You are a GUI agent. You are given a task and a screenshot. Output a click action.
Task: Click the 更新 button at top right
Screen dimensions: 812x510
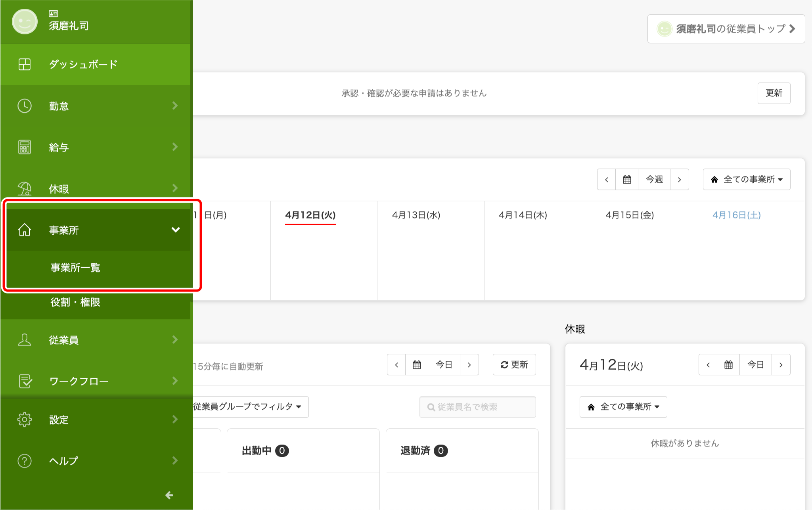pyautogui.click(x=774, y=93)
